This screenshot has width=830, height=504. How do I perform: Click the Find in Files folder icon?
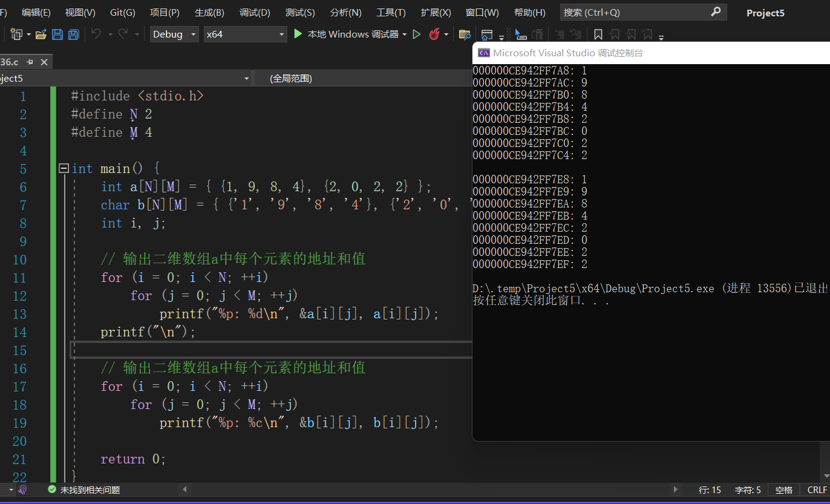pos(465,34)
